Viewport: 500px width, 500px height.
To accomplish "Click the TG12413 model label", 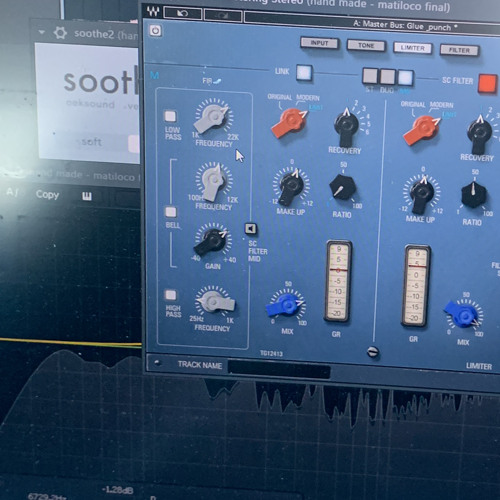I will tap(271, 353).
